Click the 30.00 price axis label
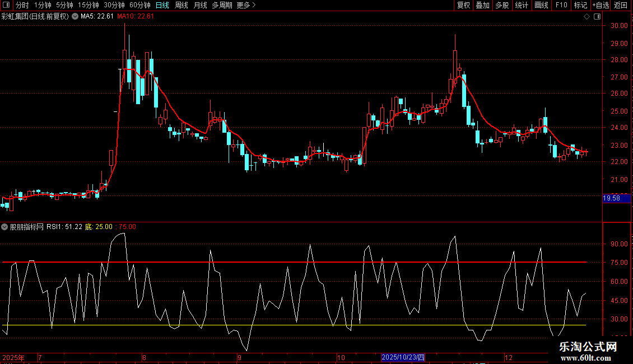The image size is (633, 364). [x=619, y=25]
